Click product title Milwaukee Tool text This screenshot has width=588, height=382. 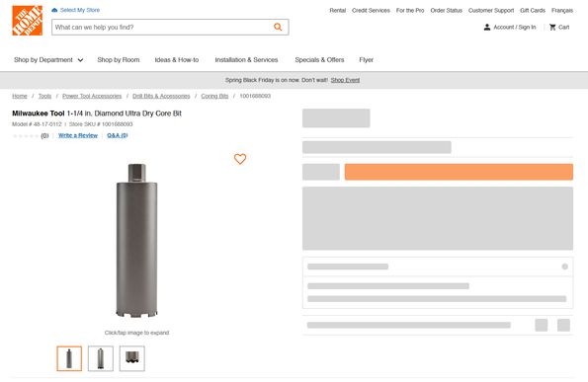coord(39,114)
